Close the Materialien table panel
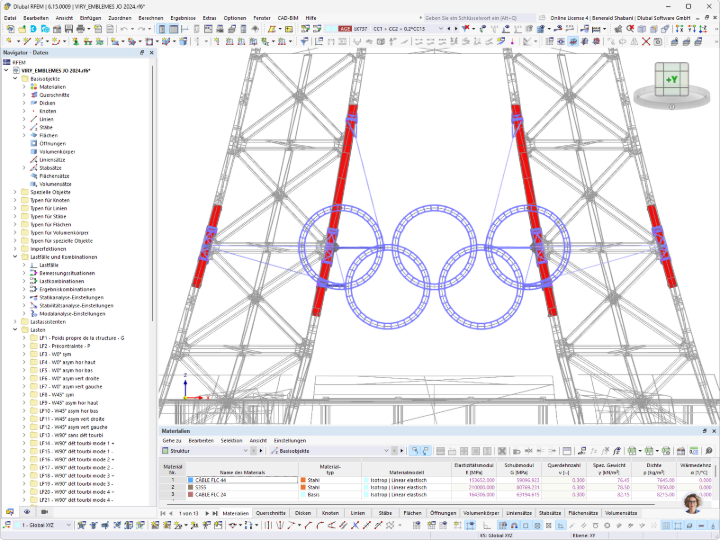 point(714,431)
